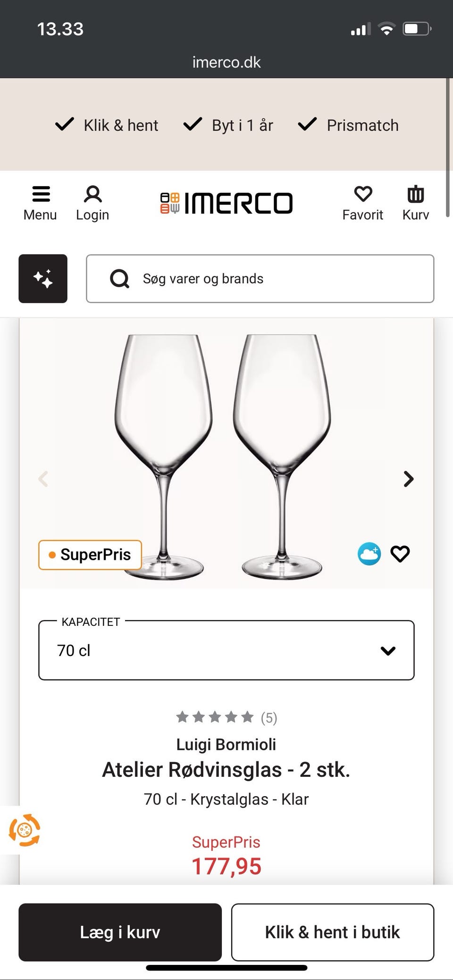Open the orange cookie settings icon

(x=25, y=830)
